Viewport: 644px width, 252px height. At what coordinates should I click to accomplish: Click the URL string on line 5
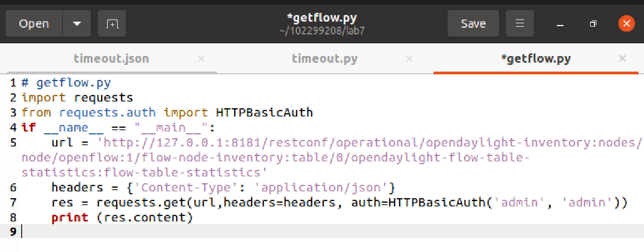pyautogui.click(x=333, y=143)
